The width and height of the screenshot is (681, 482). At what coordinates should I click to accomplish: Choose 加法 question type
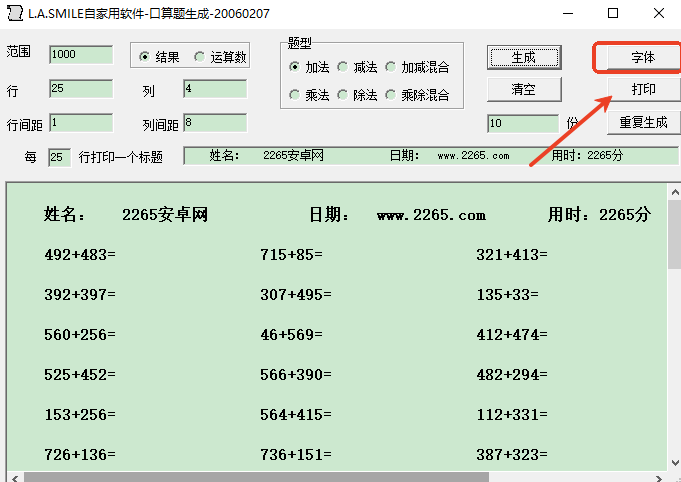(x=294, y=67)
